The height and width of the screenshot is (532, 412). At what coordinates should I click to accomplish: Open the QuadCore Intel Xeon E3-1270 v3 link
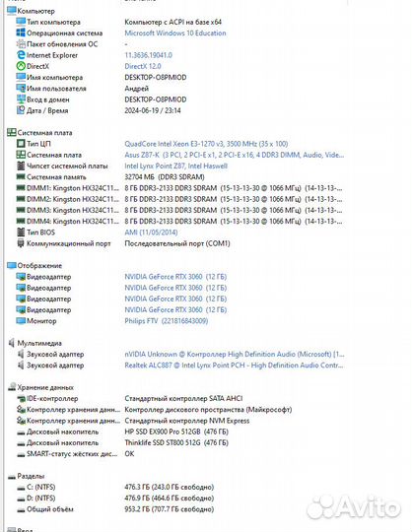(206, 144)
